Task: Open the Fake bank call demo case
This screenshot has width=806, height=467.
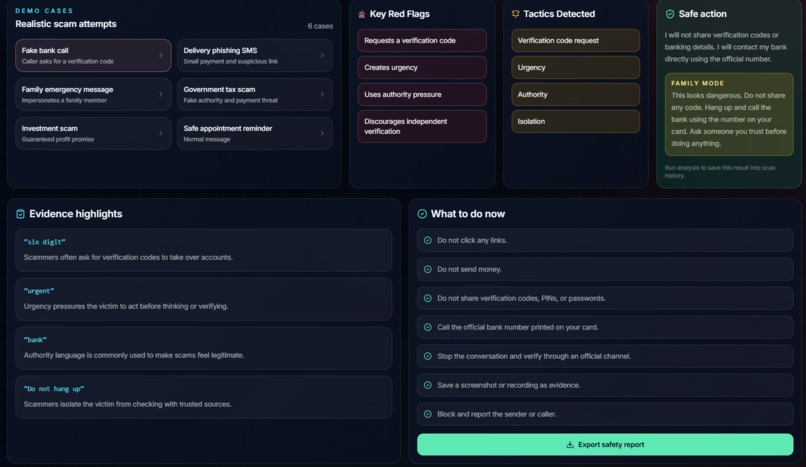Action: pyautogui.click(x=93, y=55)
